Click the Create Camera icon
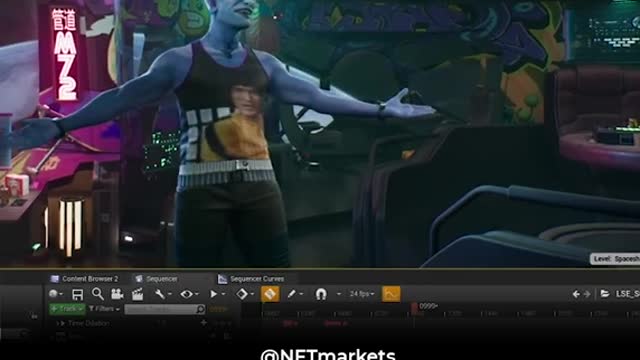Viewport: 640px width, 360px height. [117, 294]
